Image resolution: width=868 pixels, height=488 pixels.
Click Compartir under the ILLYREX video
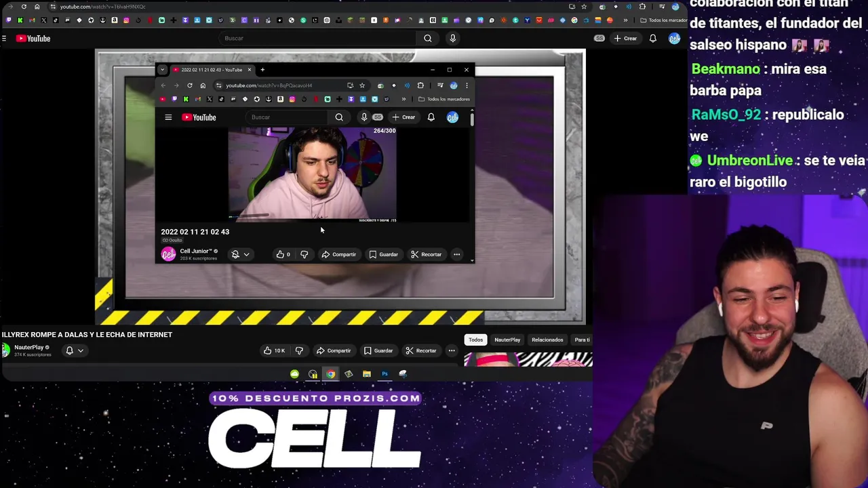pyautogui.click(x=334, y=350)
